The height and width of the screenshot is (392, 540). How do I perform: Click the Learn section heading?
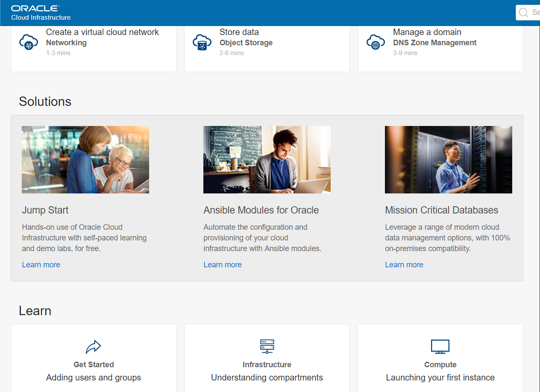click(x=35, y=311)
